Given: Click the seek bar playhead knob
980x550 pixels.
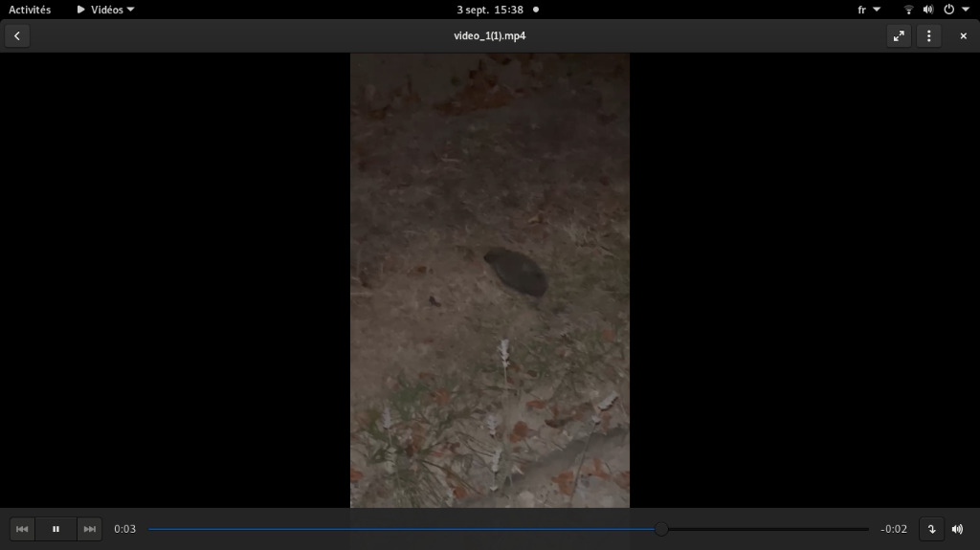Looking at the screenshot, I should click(661, 529).
